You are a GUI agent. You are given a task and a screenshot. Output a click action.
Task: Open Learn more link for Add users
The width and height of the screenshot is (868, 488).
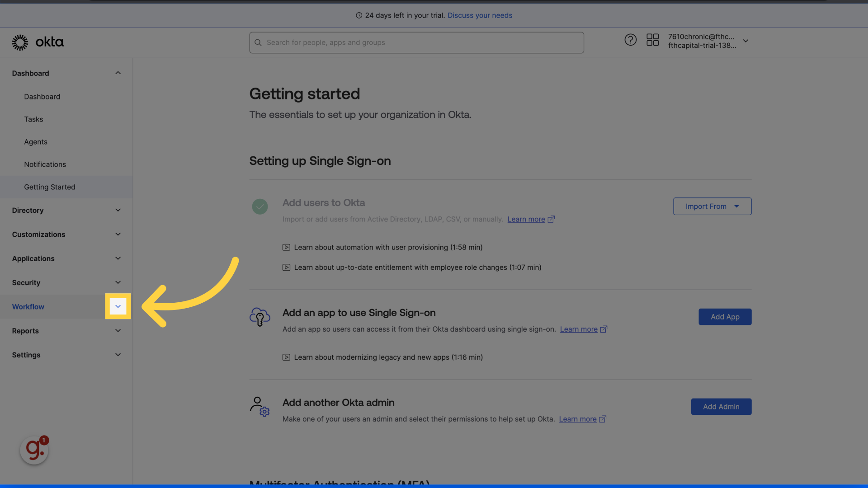tap(526, 219)
